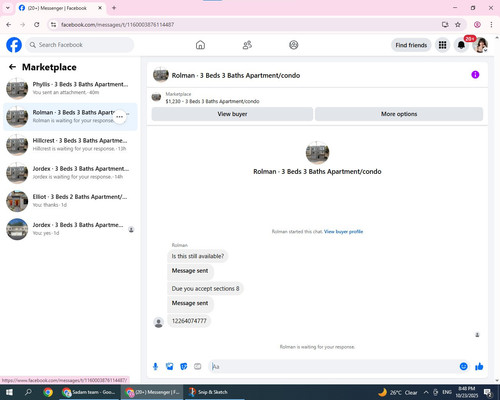Open Windows notification center icon
This screenshot has height=400, width=500.
(488, 392)
